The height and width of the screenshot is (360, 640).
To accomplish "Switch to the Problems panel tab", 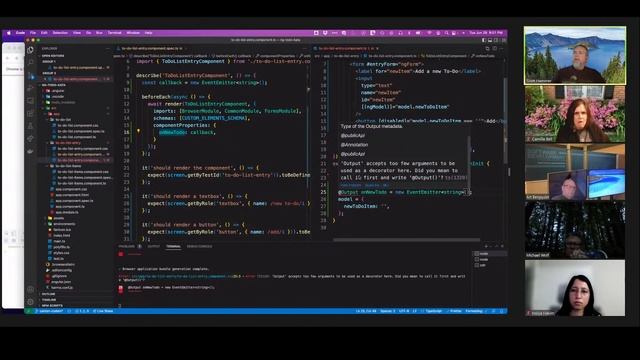I will point(127,246).
